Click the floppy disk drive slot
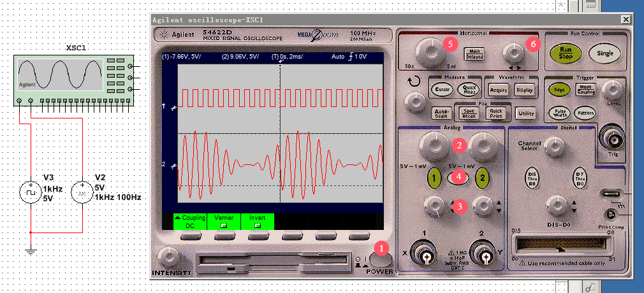The width and height of the screenshot is (644, 293). click(273, 261)
